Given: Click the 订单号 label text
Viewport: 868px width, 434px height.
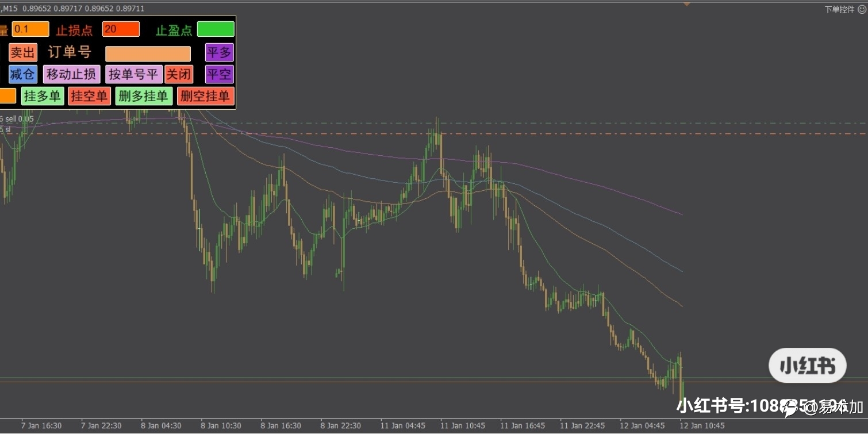Looking at the screenshot, I should click(70, 52).
